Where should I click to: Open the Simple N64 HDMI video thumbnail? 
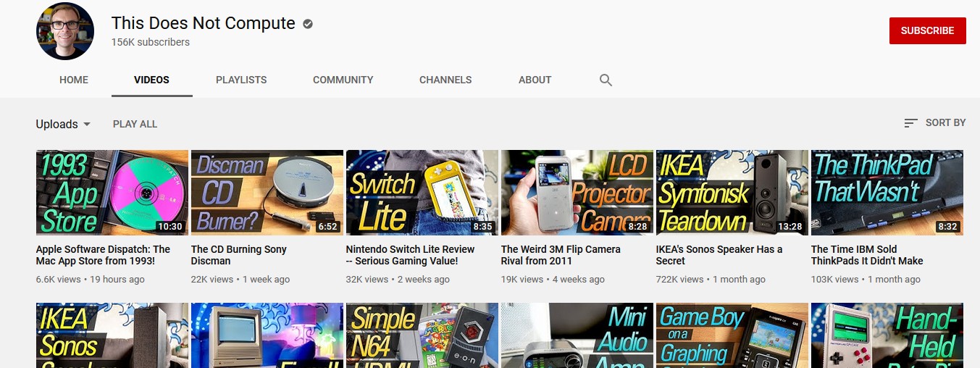pos(422,335)
